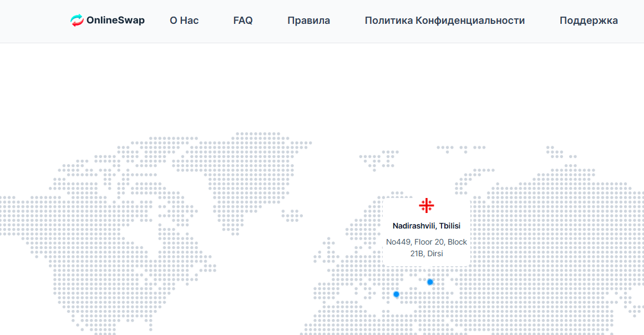Select the left blue map marker dot

point(396,294)
